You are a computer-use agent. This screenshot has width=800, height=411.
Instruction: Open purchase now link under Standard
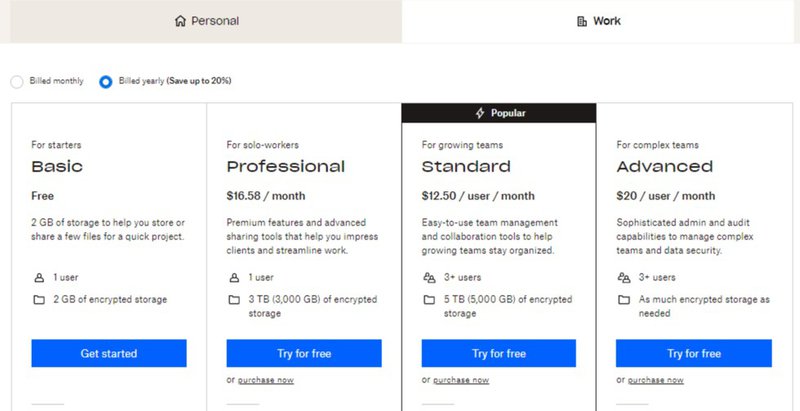tap(461, 380)
